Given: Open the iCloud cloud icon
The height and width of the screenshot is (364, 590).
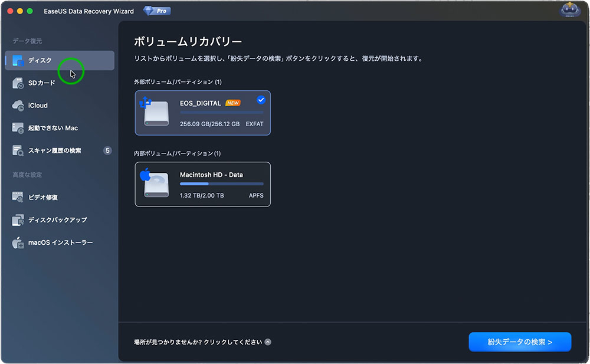Looking at the screenshot, I should point(18,106).
